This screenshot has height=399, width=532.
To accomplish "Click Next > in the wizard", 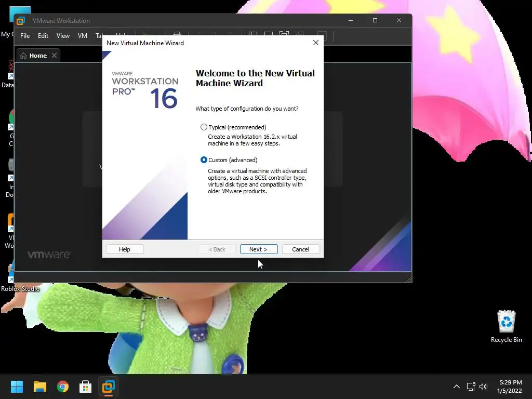I will [x=259, y=249].
